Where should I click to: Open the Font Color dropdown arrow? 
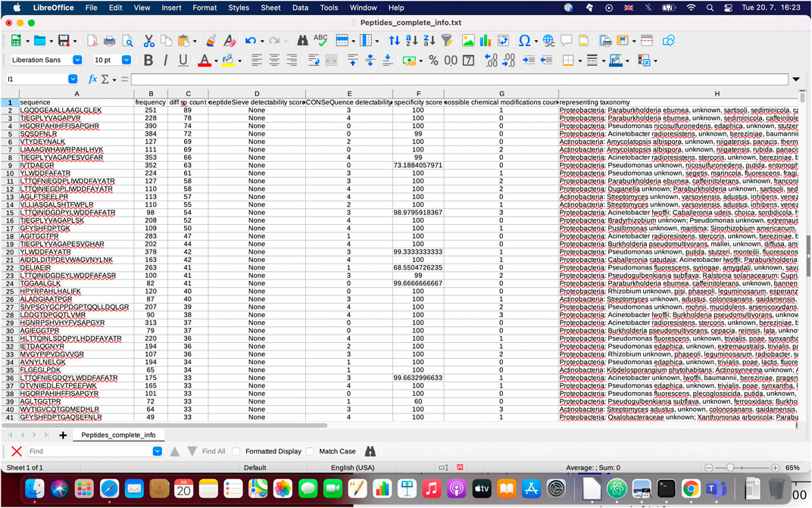click(x=216, y=61)
